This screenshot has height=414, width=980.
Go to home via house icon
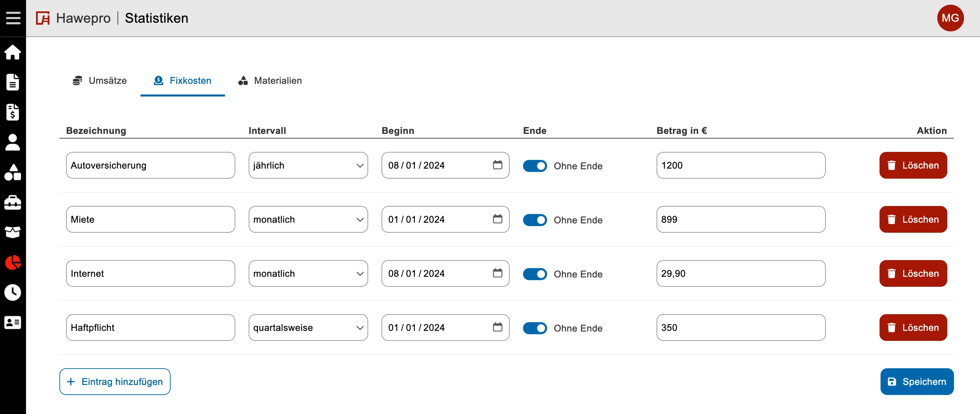(x=13, y=52)
